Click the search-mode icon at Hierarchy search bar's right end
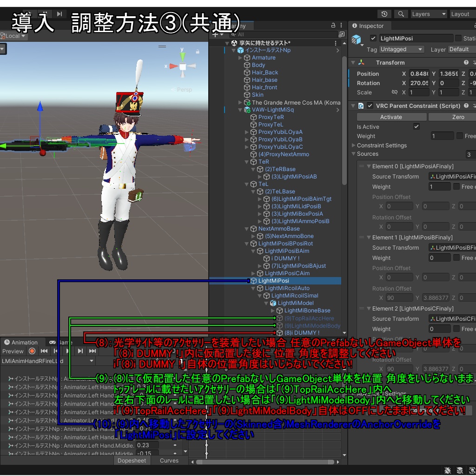Image resolution: width=476 pixels, height=476 pixels. tap(342, 34)
